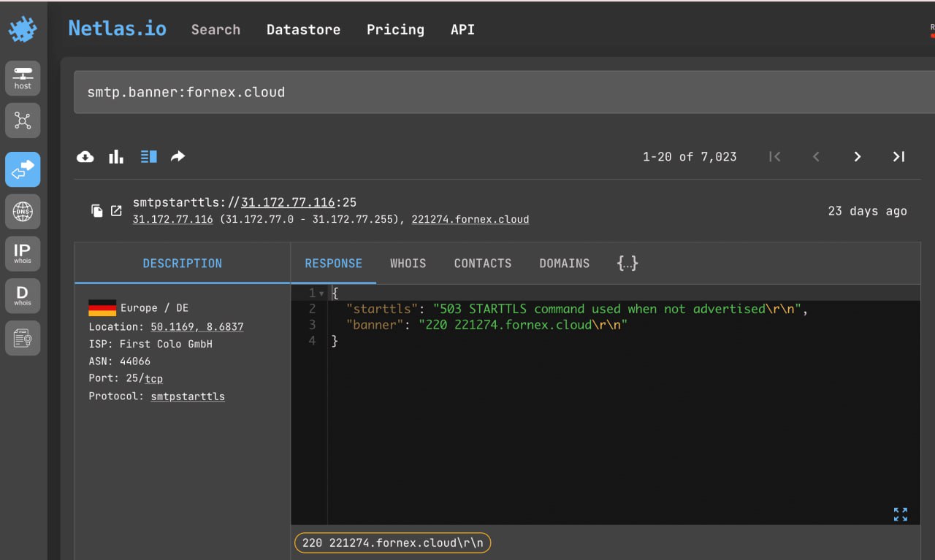This screenshot has width=935, height=560.
Task: Open the 221274.fornex.cloud domain link
Action: click(470, 219)
